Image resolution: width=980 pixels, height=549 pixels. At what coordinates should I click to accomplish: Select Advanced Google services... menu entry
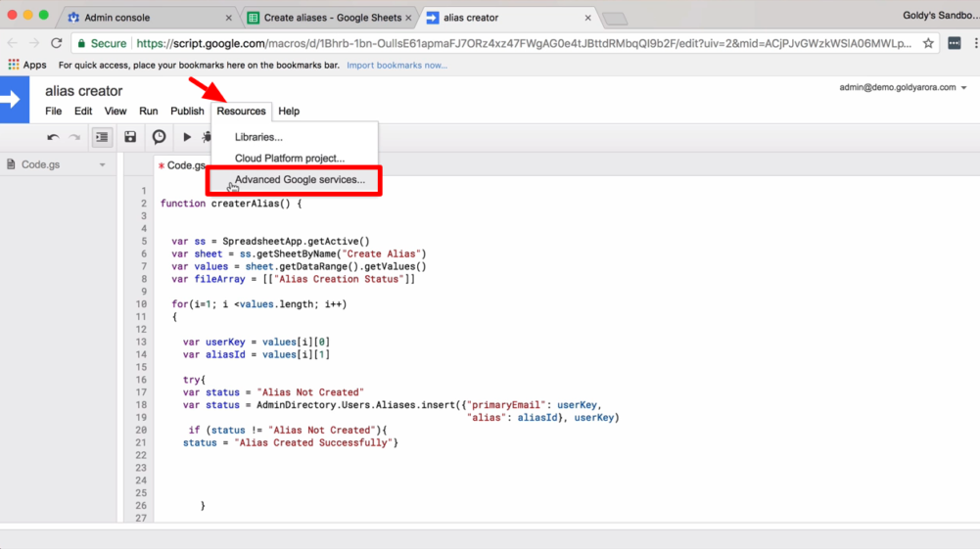[295, 180]
